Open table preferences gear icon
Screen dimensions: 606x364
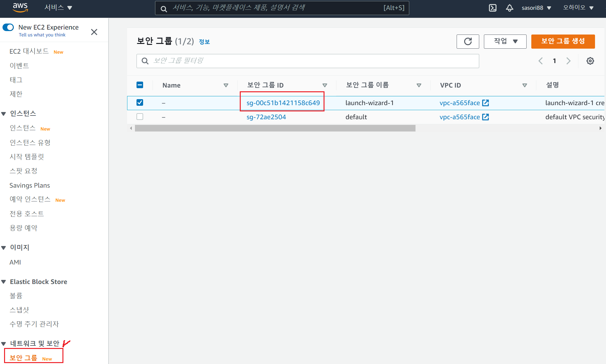click(x=590, y=61)
